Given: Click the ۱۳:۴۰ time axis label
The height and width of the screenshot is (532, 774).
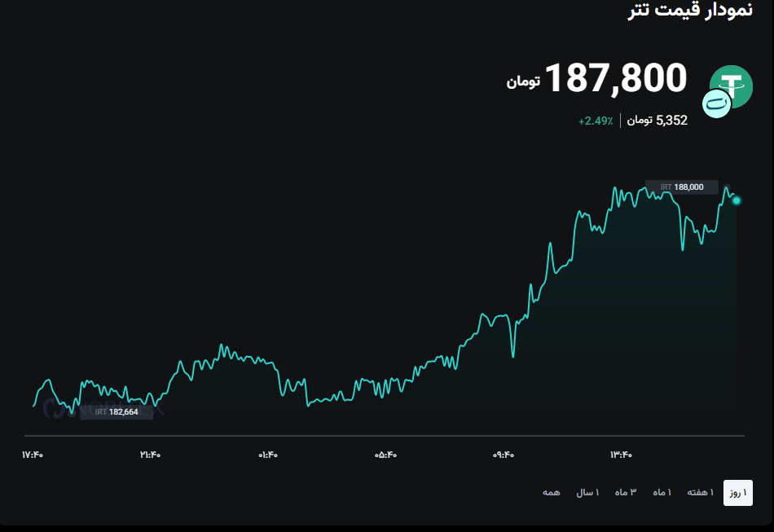Looking at the screenshot, I should click(x=621, y=455).
